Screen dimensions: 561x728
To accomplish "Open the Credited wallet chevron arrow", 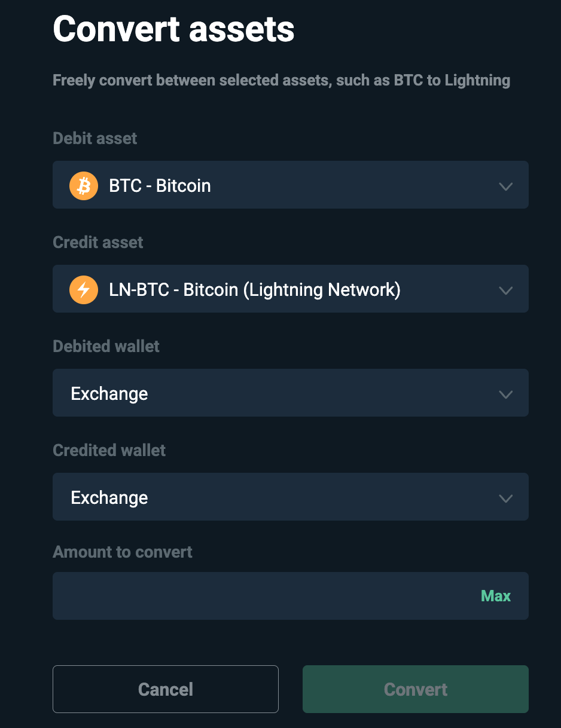I will click(506, 498).
